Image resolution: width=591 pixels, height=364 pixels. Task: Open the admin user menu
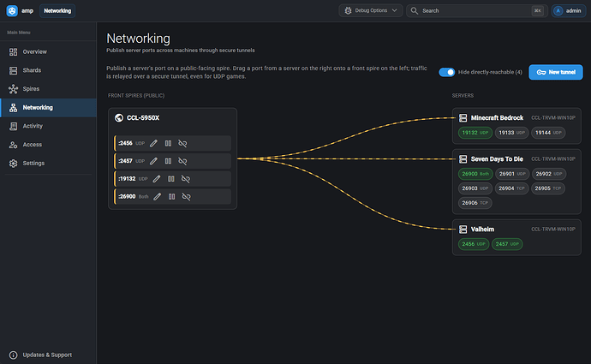point(569,10)
